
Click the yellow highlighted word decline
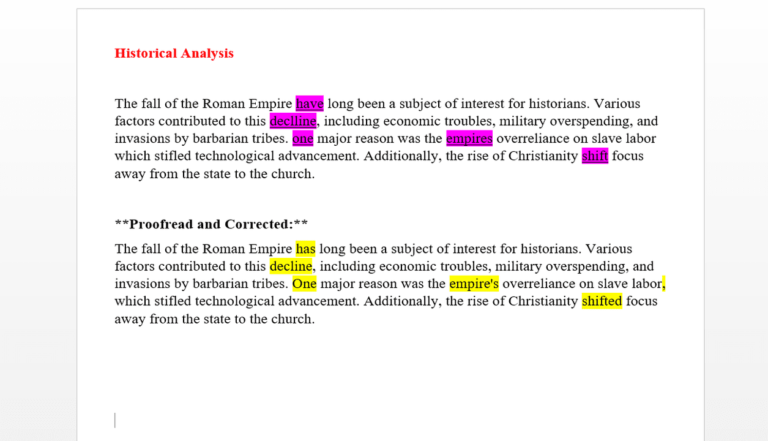tap(291, 266)
